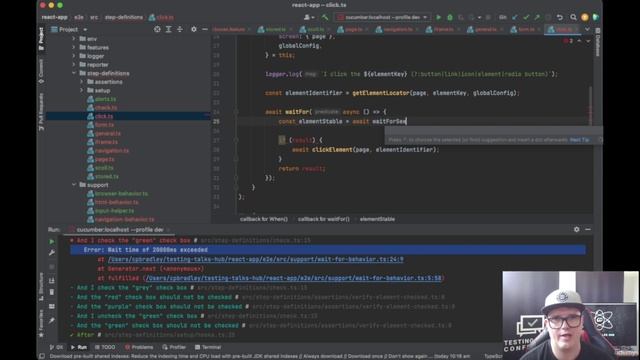Open cucumber:localhost run configuration dropdown
640x360 pixels.
pyautogui.click(x=382, y=18)
